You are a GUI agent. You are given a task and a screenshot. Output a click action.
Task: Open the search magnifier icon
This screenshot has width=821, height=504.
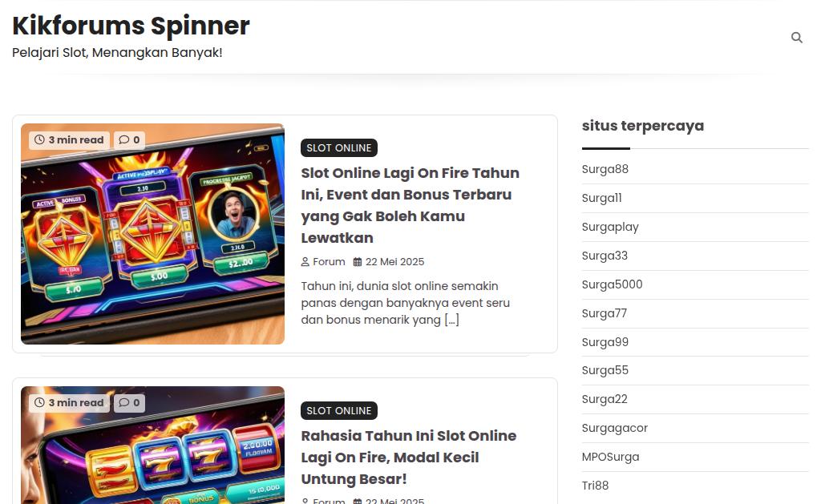pos(796,38)
